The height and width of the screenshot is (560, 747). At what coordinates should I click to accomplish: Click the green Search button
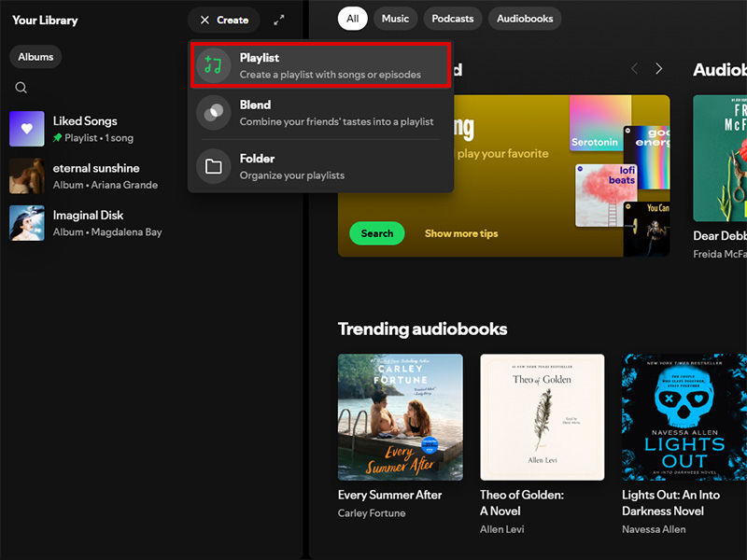(x=377, y=233)
